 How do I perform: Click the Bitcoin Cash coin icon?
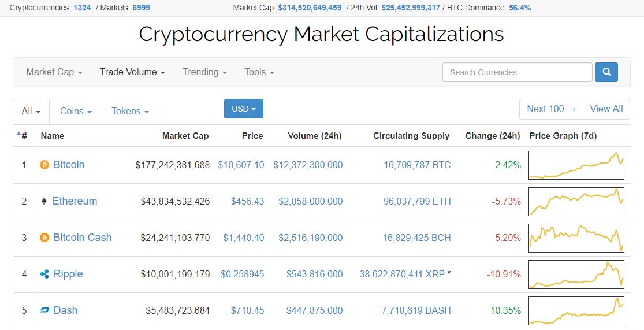click(x=44, y=238)
